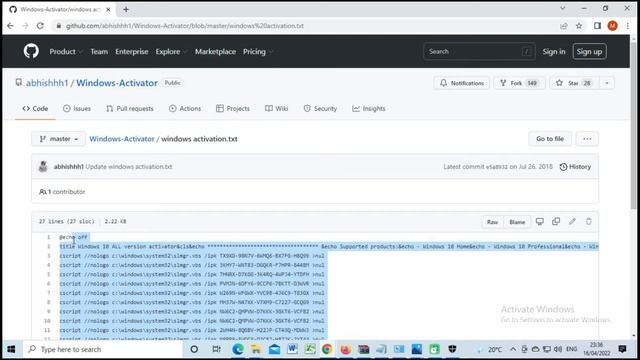Click line number 3 in code
This screenshot has height=360, width=640.
point(48,256)
